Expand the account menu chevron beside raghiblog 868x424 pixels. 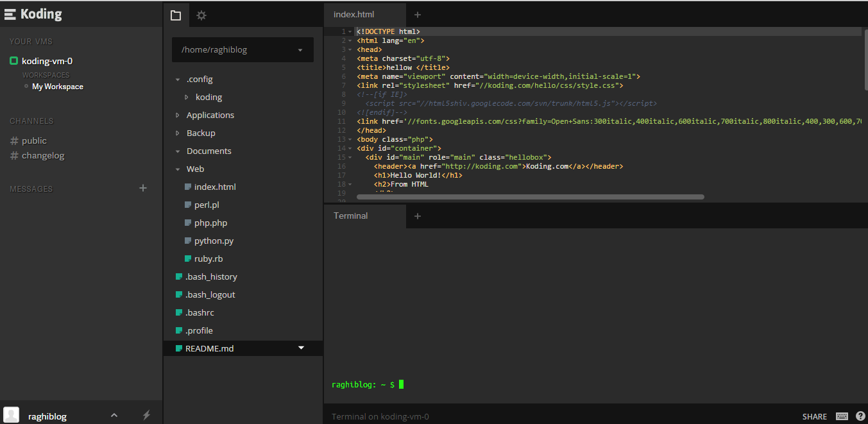pos(114,415)
